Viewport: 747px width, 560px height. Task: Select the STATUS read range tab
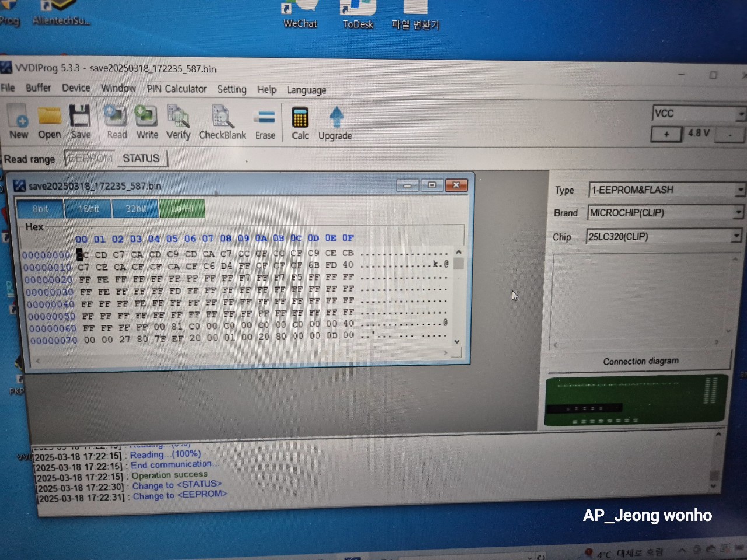[141, 158]
